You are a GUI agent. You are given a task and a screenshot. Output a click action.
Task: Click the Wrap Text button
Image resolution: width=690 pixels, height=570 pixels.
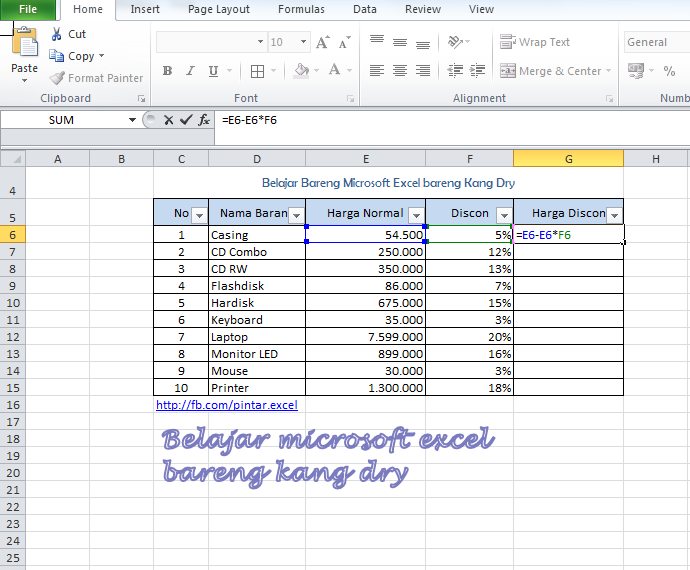click(x=535, y=42)
